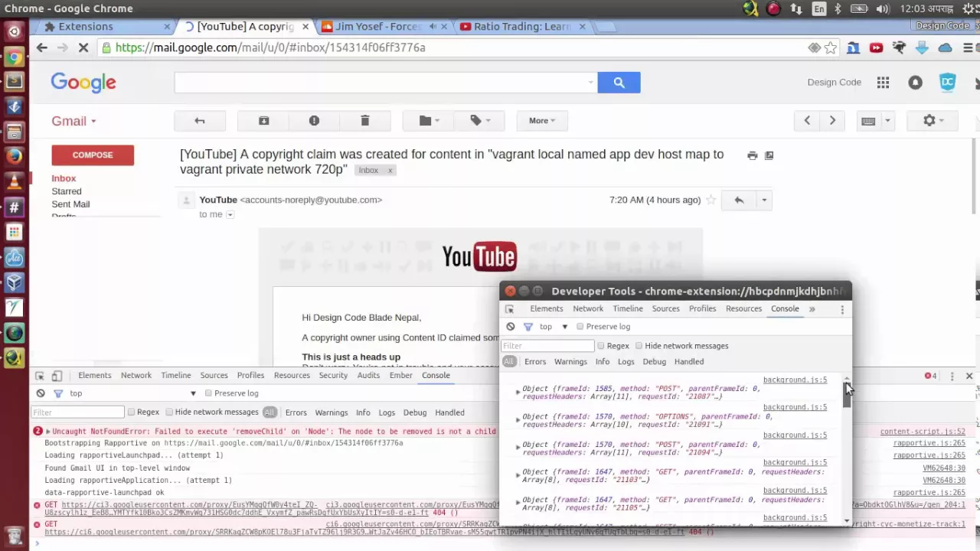Stop page loading in Chrome toolbar
This screenshot has width=980, height=551.
(x=83, y=47)
